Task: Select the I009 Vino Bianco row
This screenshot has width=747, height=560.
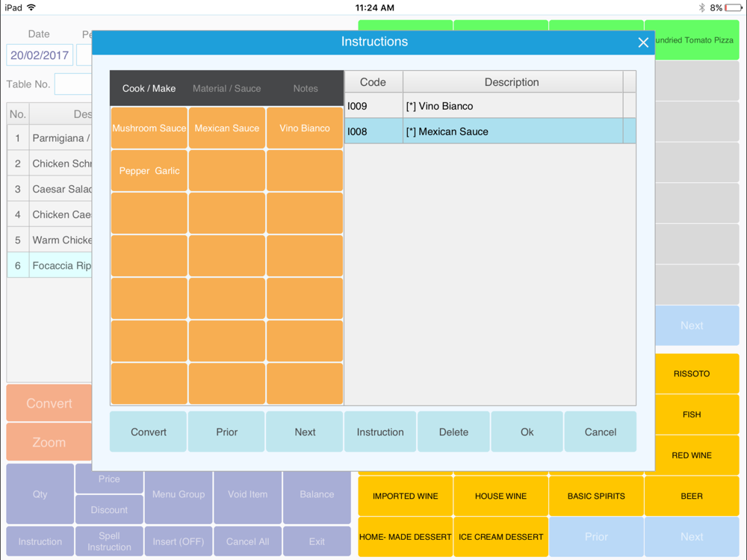Action: pos(490,106)
